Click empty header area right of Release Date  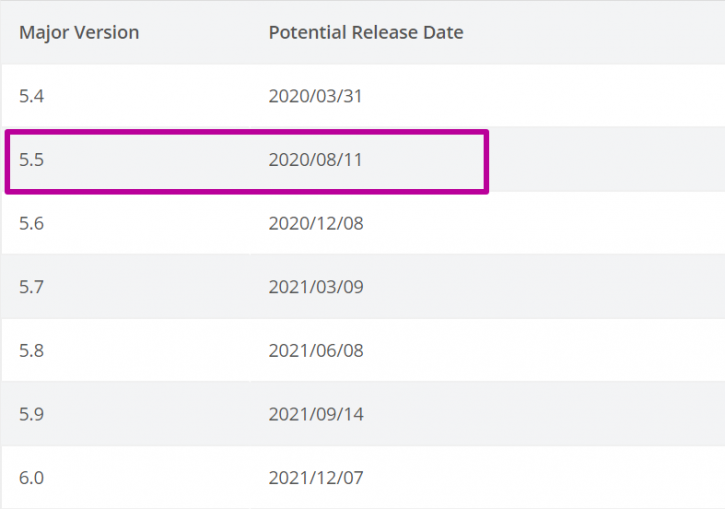[x=594, y=32]
